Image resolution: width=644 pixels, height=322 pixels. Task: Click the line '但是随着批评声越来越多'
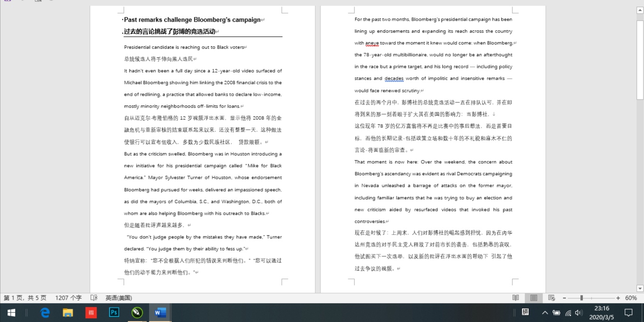tap(154, 225)
